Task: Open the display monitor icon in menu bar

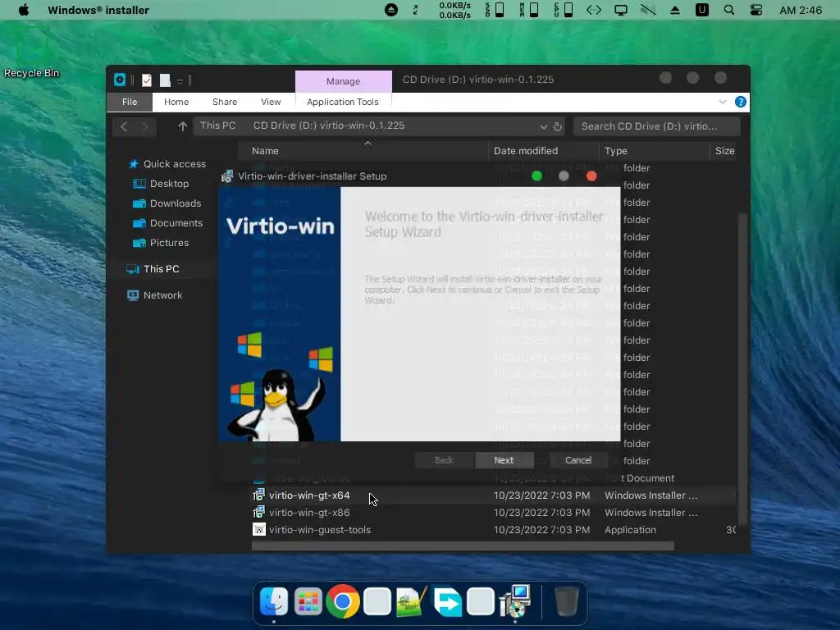Action: pyautogui.click(x=621, y=10)
